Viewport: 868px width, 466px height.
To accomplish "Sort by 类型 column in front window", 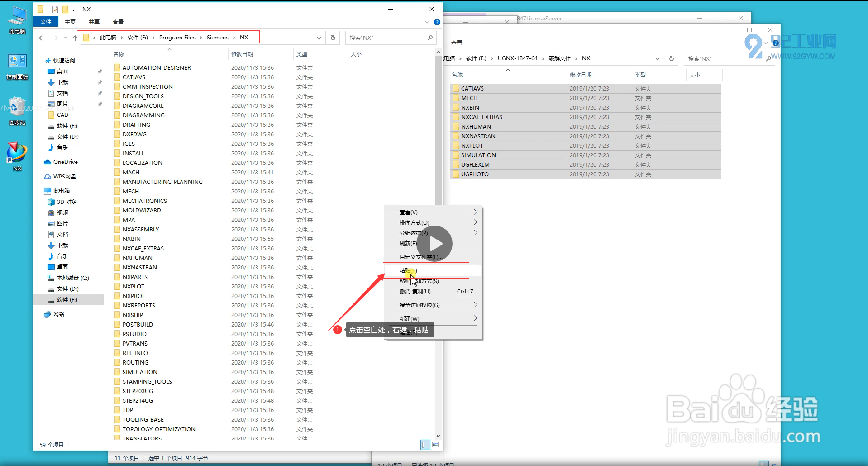I will [302, 54].
